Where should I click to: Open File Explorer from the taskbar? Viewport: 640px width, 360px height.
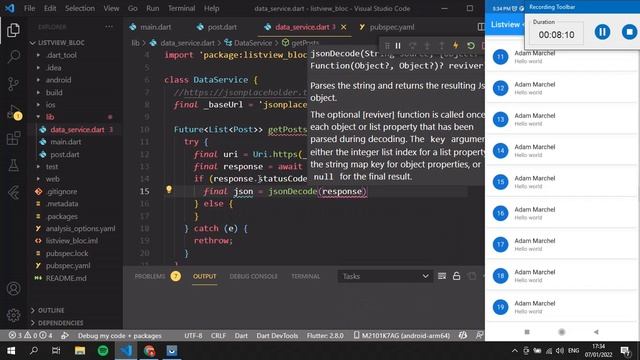80,351
